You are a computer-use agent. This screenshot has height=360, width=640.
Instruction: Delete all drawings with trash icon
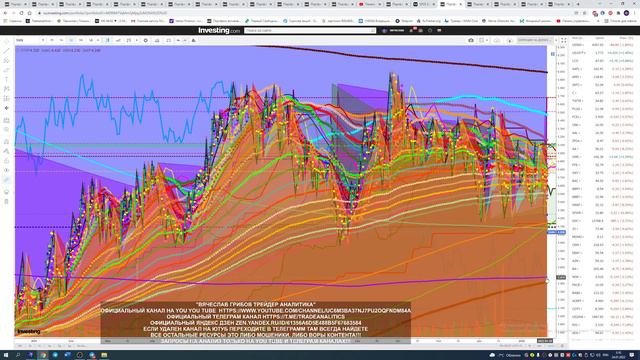tap(6, 201)
